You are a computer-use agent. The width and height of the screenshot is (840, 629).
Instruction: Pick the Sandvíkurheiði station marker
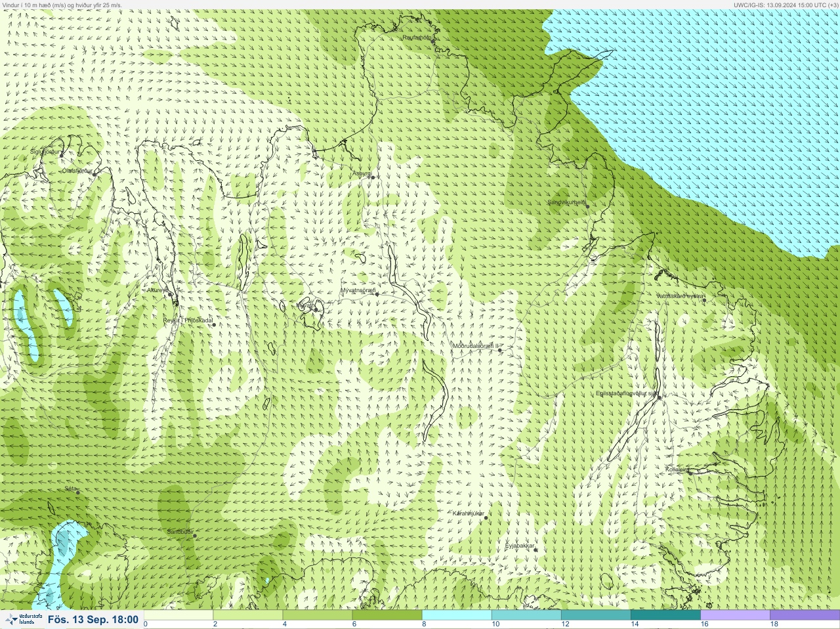(x=587, y=207)
